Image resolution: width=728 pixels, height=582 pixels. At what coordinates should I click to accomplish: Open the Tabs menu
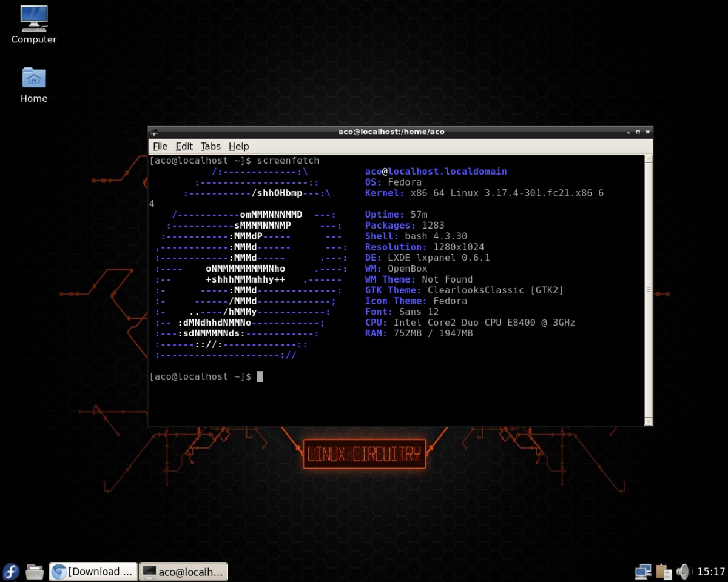click(x=211, y=146)
